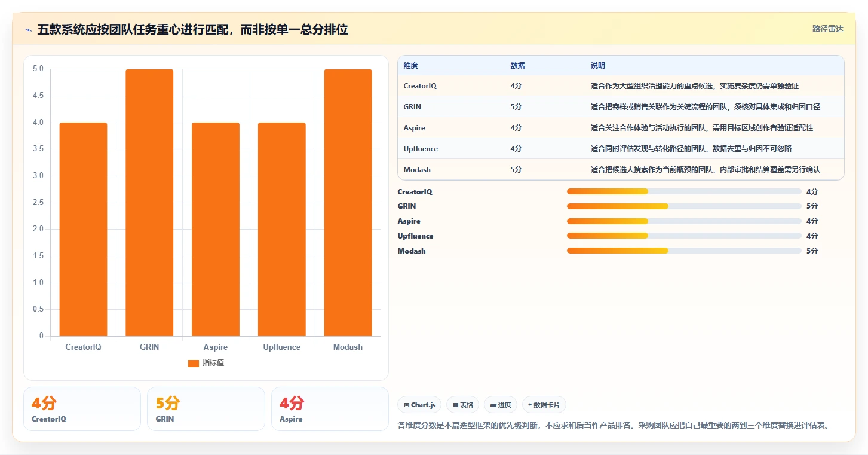Screen dimensions: 868x455
Task: Click the Upfluence progress bar
Action: coord(684,236)
